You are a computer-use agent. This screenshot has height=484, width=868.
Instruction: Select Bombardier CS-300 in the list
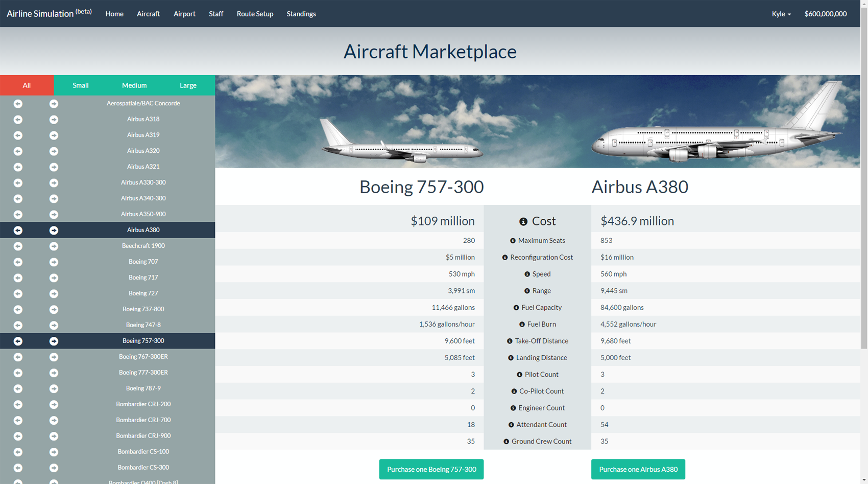click(143, 468)
